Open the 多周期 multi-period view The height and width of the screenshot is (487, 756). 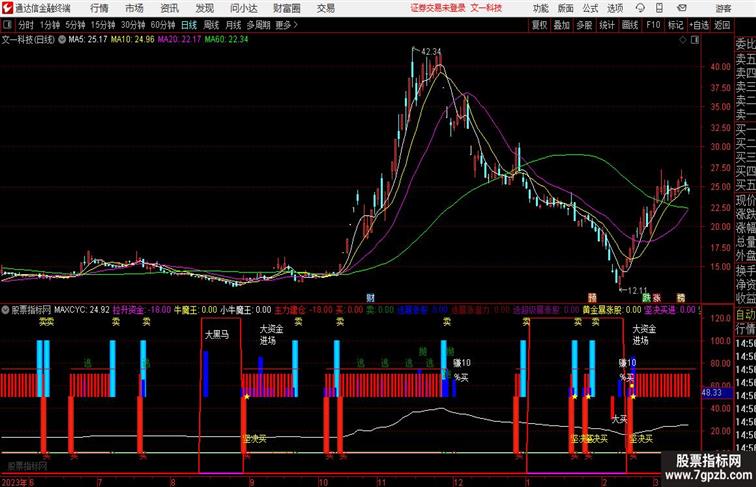258,25
